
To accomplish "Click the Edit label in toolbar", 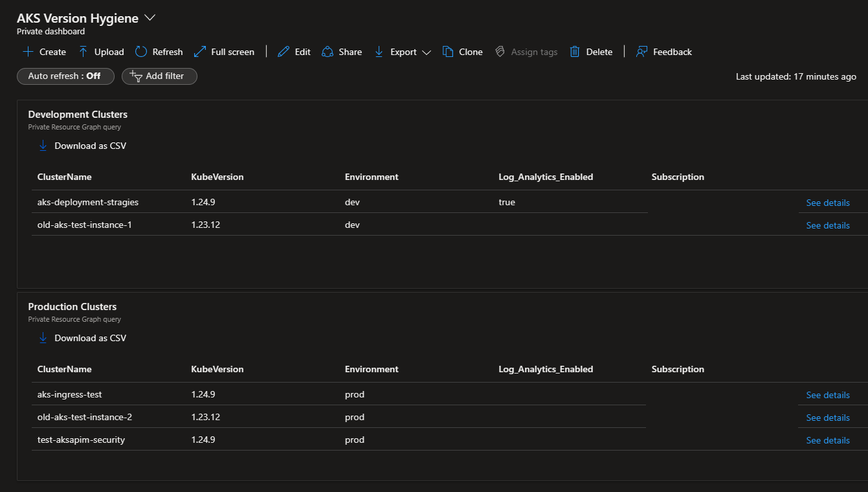I will click(302, 52).
